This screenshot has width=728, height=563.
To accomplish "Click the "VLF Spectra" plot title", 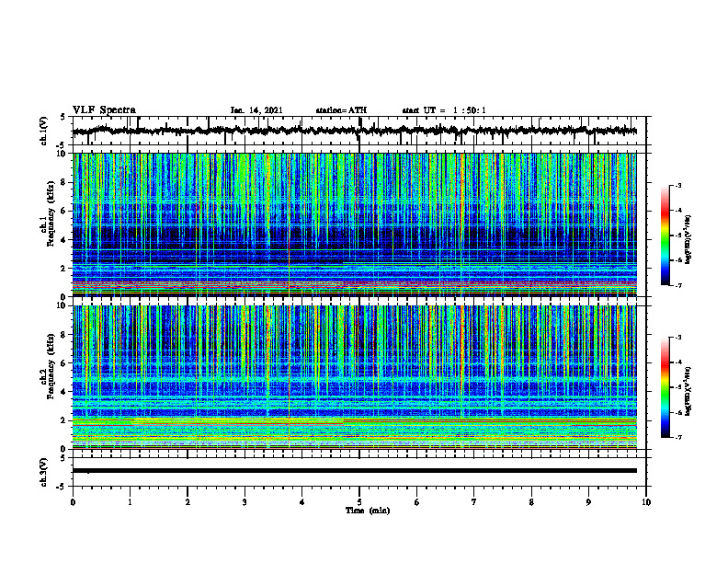I will coord(104,110).
